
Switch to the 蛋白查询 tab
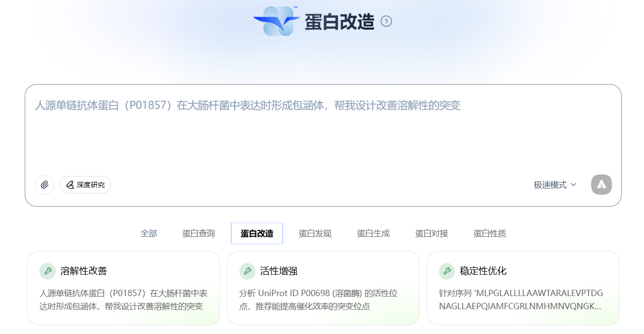[199, 233]
